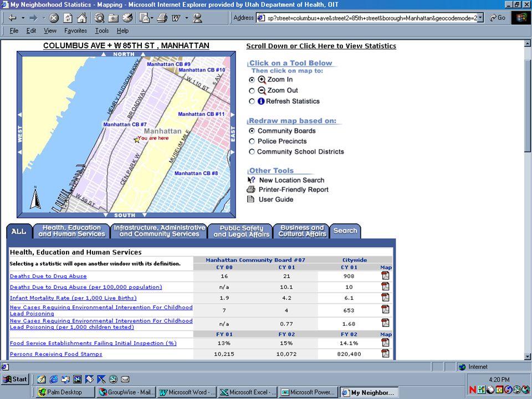Click the Start button

click(15, 379)
